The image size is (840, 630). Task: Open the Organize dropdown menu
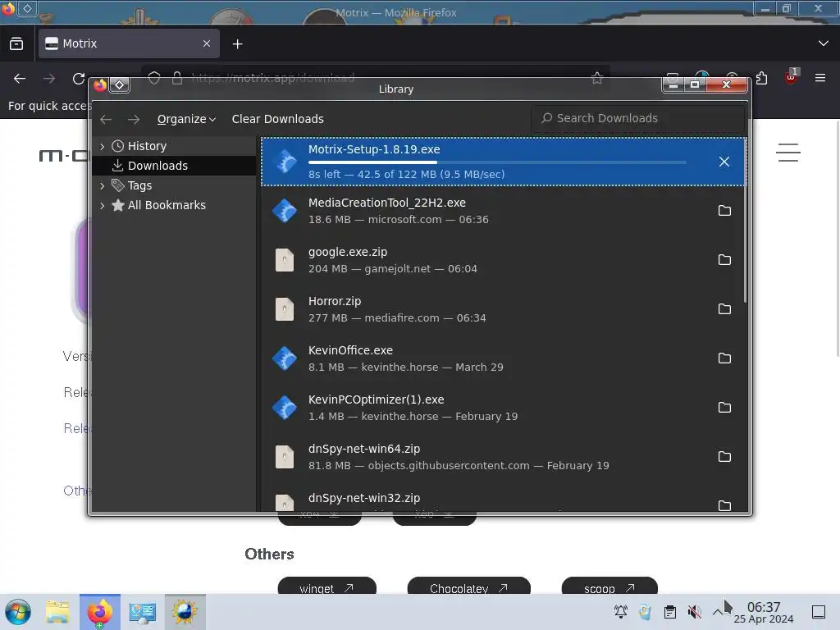[186, 119]
